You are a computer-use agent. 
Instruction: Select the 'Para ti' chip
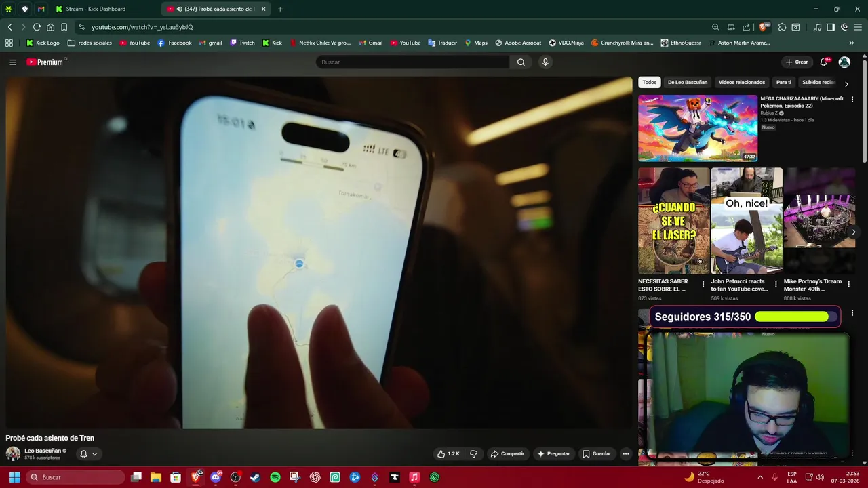[x=784, y=82]
